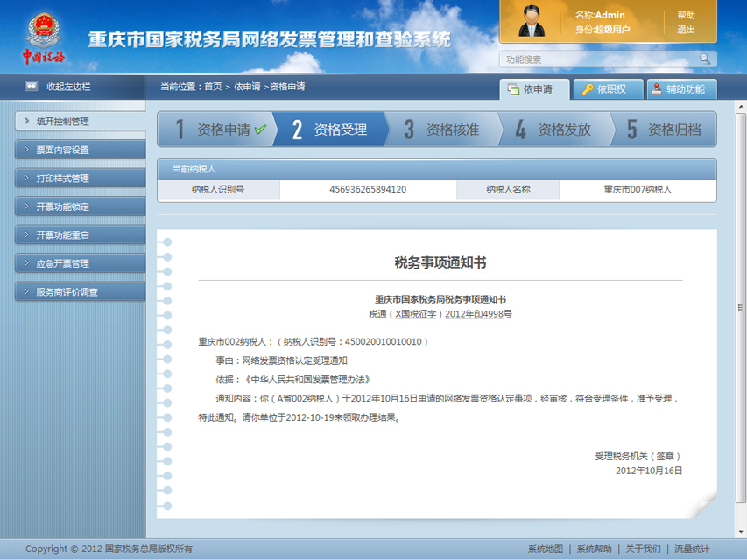Click the 名称:Admin label
The height and width of the screenshot is (560, 747).
click(x=600, y=15)
